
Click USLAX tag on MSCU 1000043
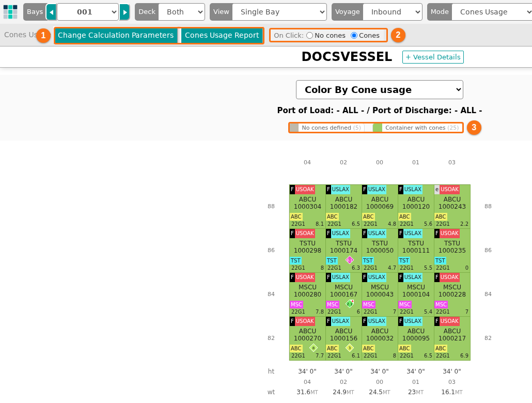(x=377, y=277)
